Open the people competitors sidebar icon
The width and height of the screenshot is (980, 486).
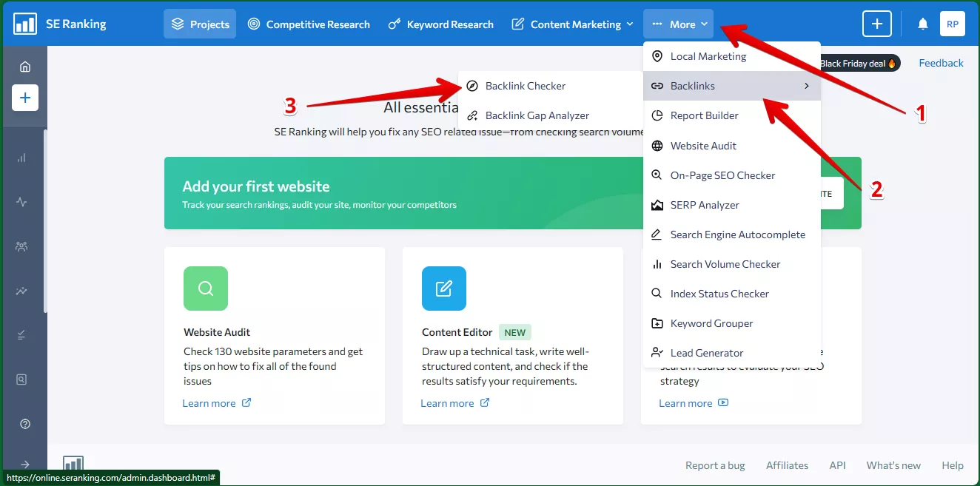pos(21,246)
